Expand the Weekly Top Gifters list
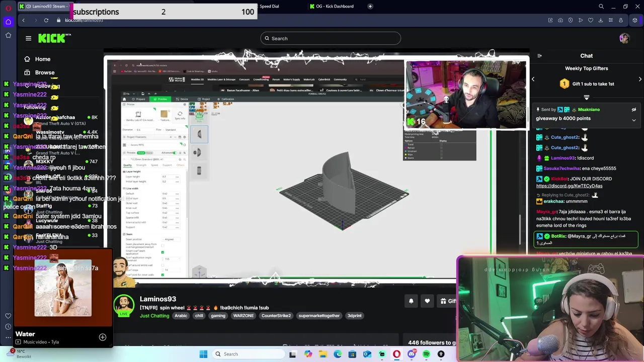Screen dimensions: 644x362 pyautogui.click(x=586, y=97)
